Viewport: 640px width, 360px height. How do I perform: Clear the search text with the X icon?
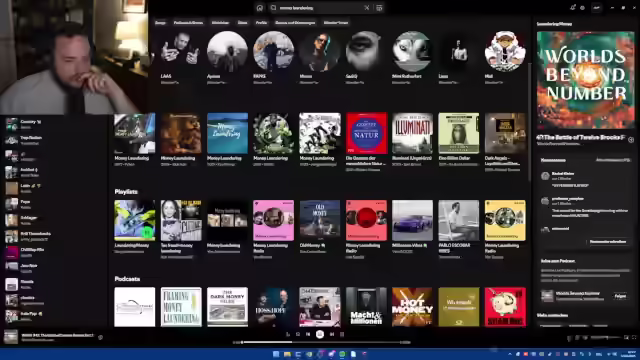367,8
